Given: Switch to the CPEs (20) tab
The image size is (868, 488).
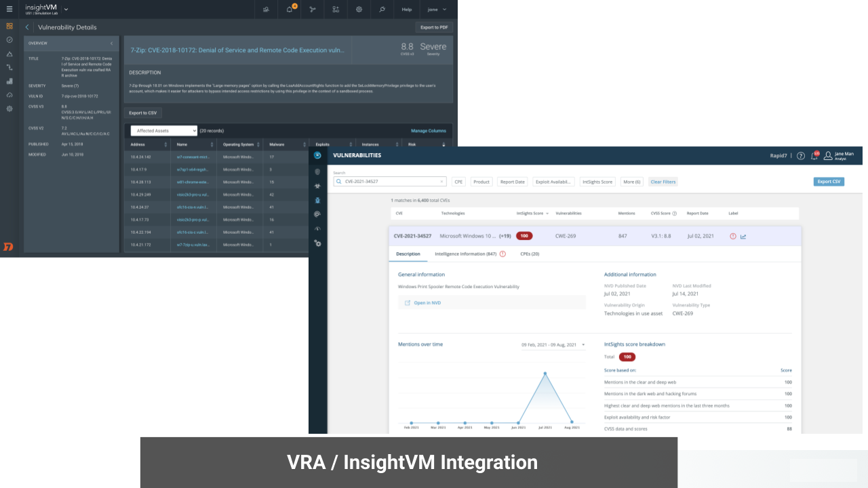Looking at the screenshot, I should (530, 254).
